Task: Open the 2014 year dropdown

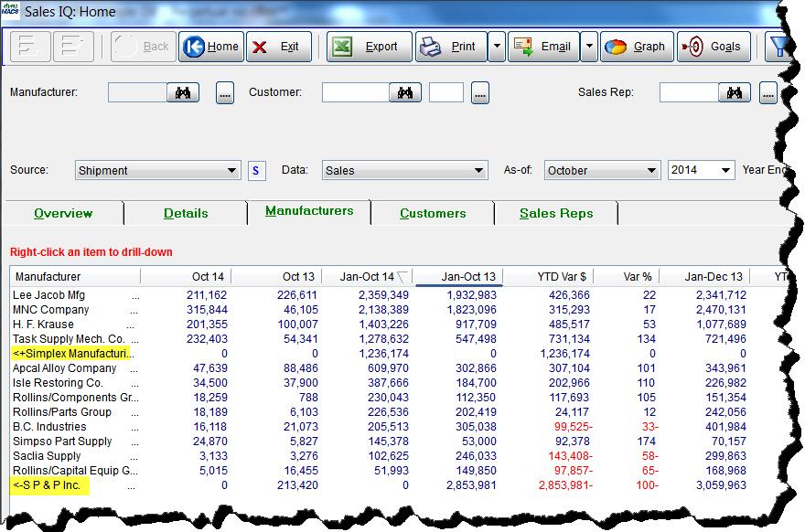Action: [701, 170]
